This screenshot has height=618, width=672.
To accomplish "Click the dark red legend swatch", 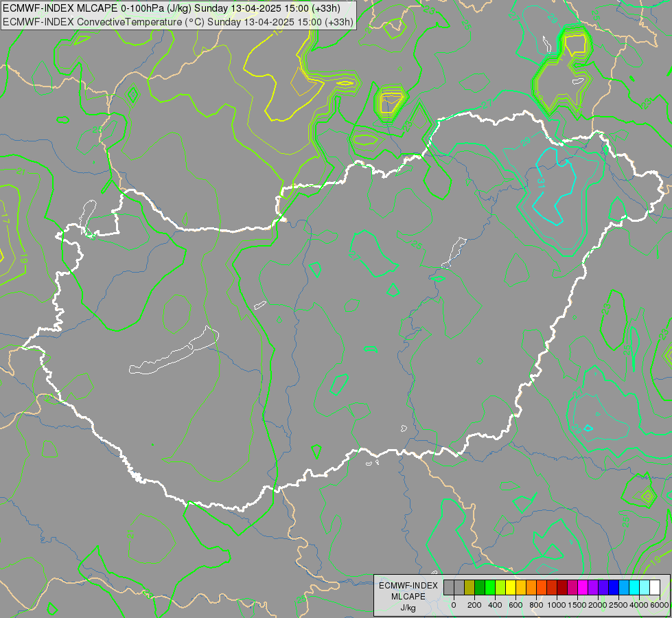I will point(562,588).
